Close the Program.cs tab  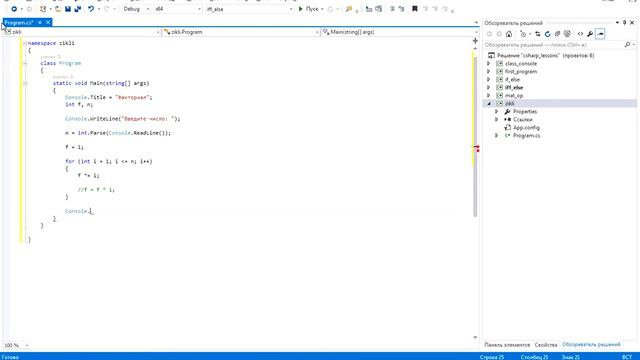[x=48, y=22]
